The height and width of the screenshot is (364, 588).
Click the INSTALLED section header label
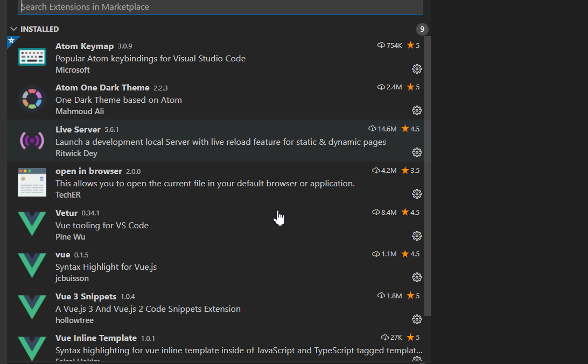click(x=40, y=29)
